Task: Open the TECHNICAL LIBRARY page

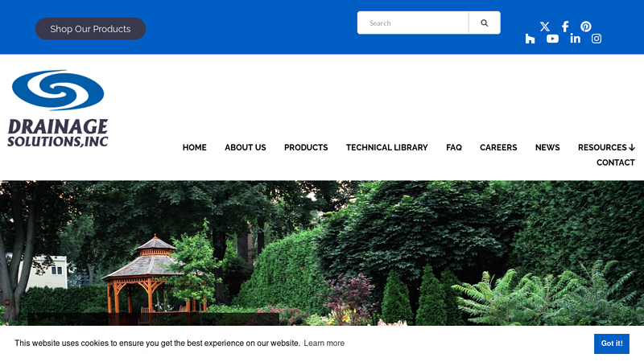Action: (387, 147)
